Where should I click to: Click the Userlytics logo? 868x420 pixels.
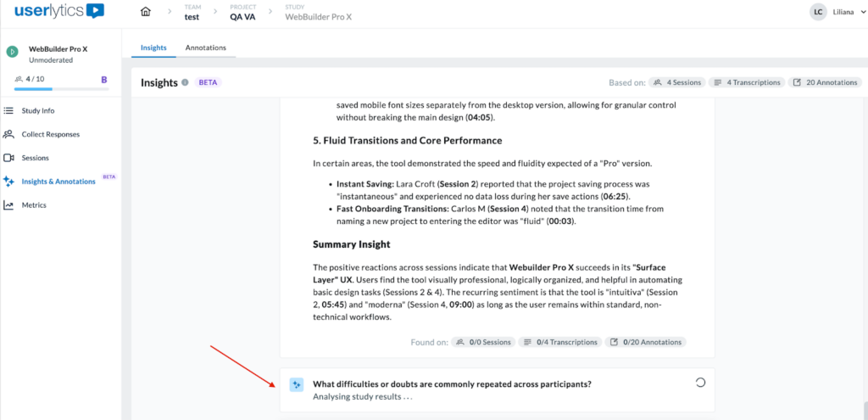tap(59, 12)
